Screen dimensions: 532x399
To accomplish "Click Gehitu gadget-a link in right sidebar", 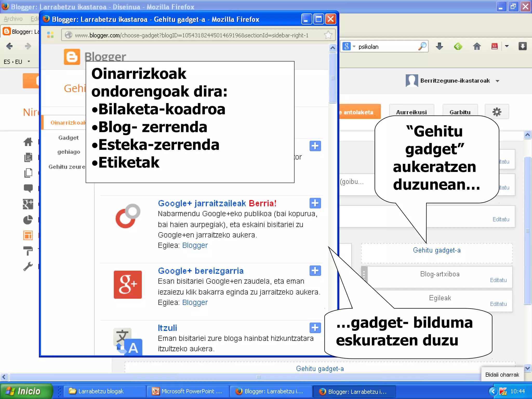I will point(437,250).
